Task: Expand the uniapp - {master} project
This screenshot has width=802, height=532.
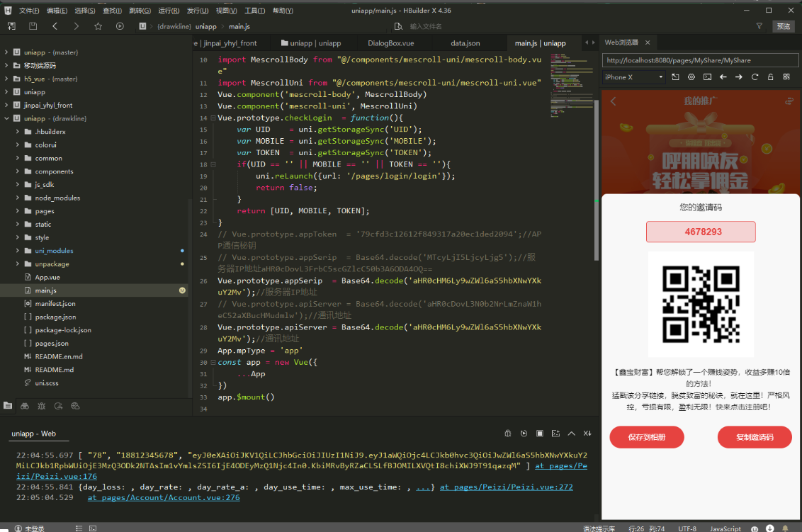Action: click(6, 52)
